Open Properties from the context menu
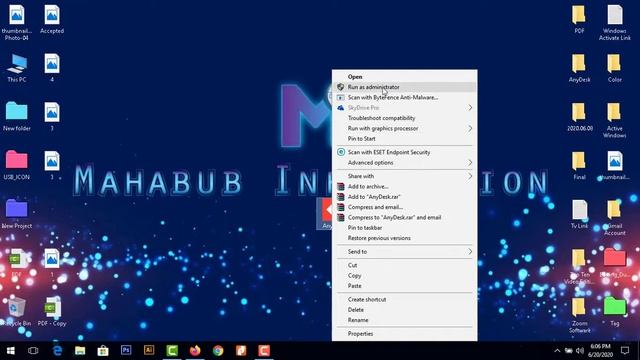This screenshot has width=640, height=360. click(404, 333)
